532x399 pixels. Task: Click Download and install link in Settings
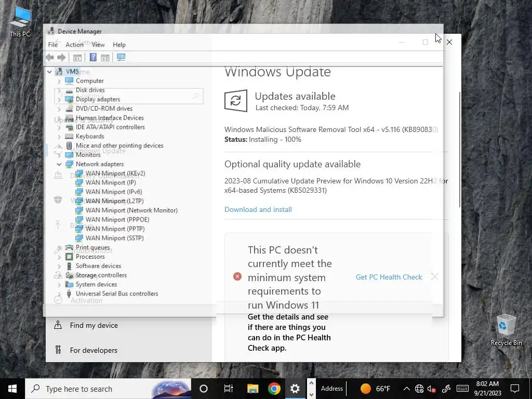pyautogui.click(x=258, y=210)
